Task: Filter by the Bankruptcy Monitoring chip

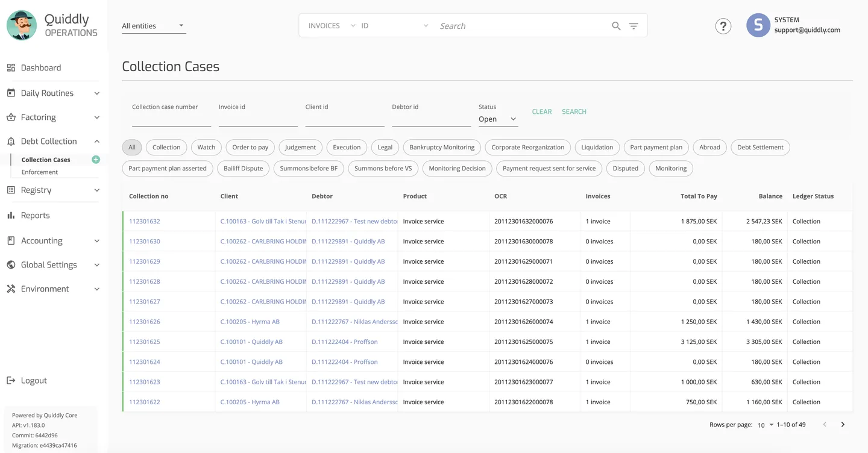Action: point(442,147)
